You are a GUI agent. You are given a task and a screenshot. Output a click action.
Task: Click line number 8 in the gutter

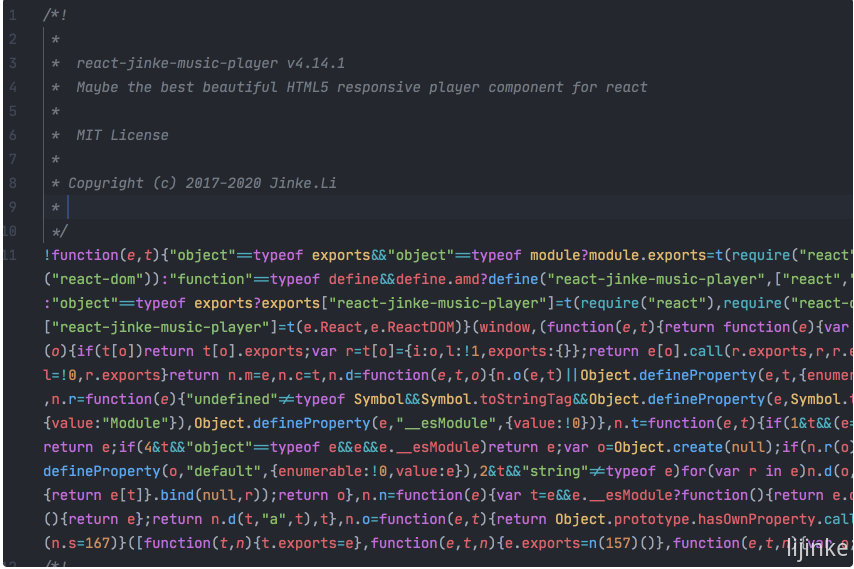point(13,183)
